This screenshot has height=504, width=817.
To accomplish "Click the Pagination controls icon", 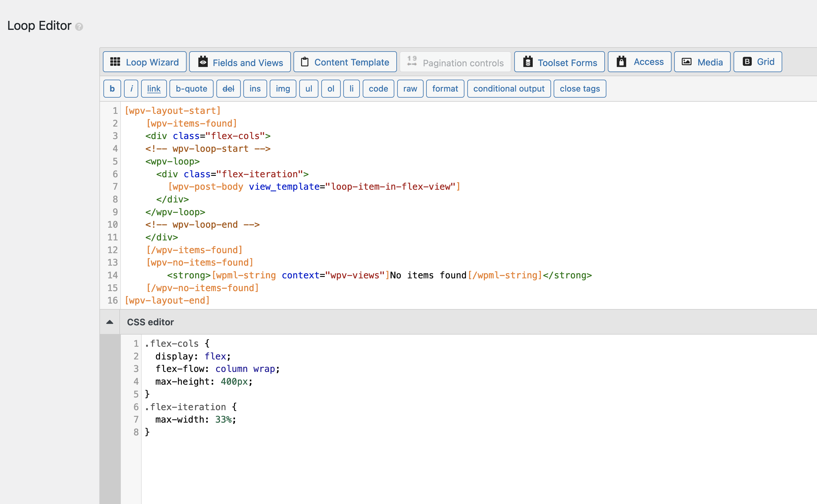I will coord(412,61).
